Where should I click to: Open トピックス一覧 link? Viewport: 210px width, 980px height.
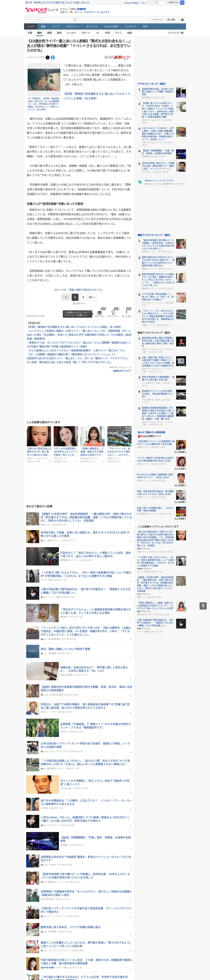pyautogui.click(x=175, y=33)
